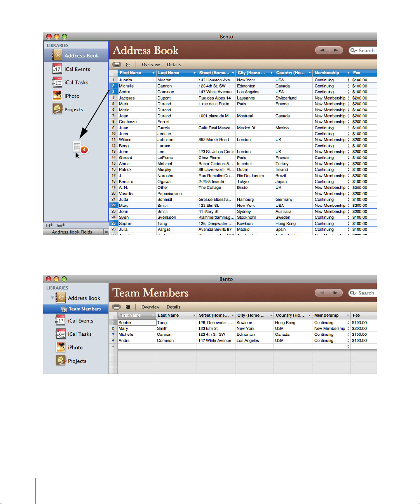Switch to table view in Team Members toolbar
Screen dimensions: 420x504
(116, 307)
